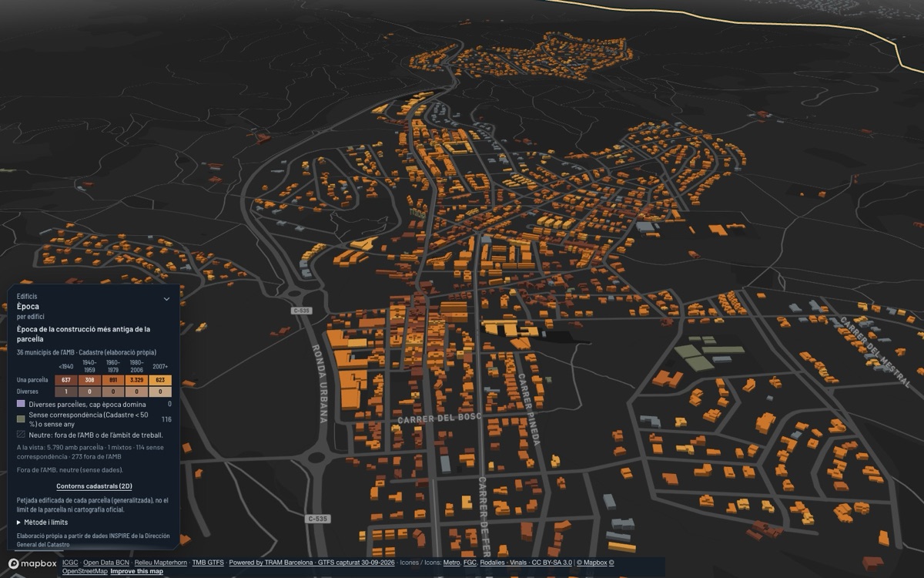
Task: Click the <1940 column header
Action: coord(66,366)
